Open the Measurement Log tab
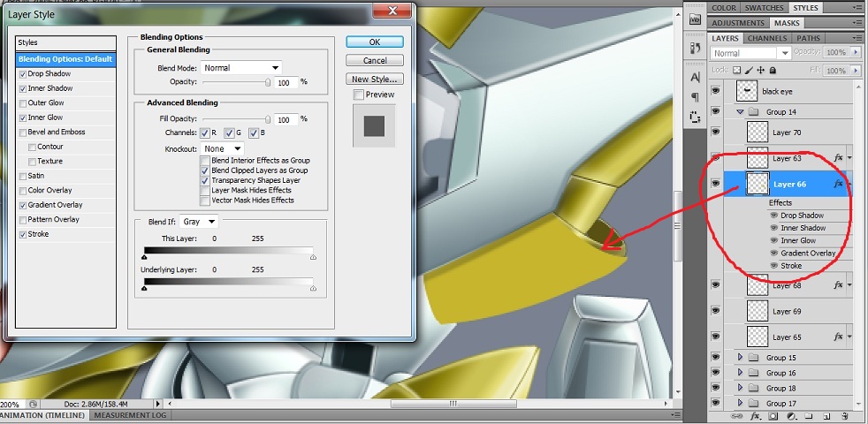 click(130, 415)
